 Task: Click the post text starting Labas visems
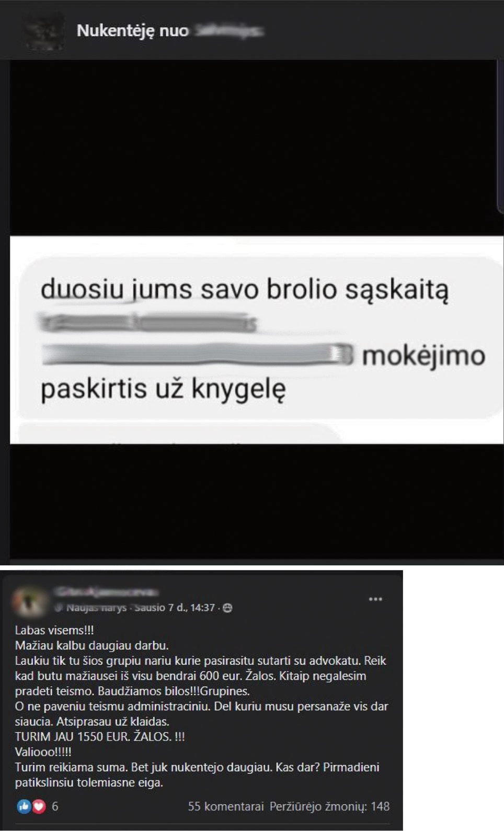coord(201,706)
